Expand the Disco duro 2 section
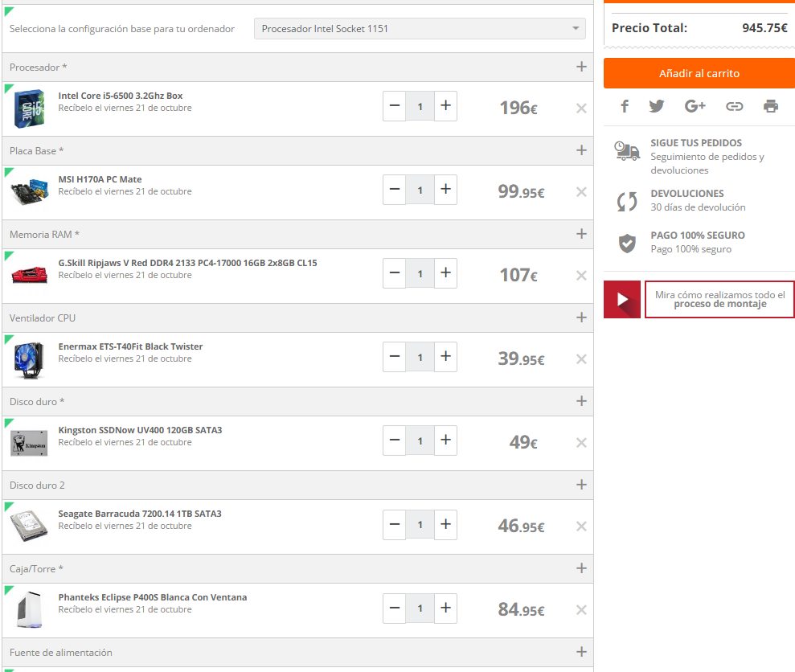 581,485
